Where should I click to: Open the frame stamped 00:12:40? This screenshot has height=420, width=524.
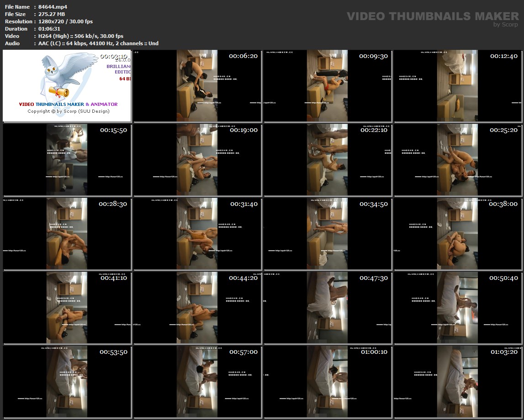[x=458, y=86]
